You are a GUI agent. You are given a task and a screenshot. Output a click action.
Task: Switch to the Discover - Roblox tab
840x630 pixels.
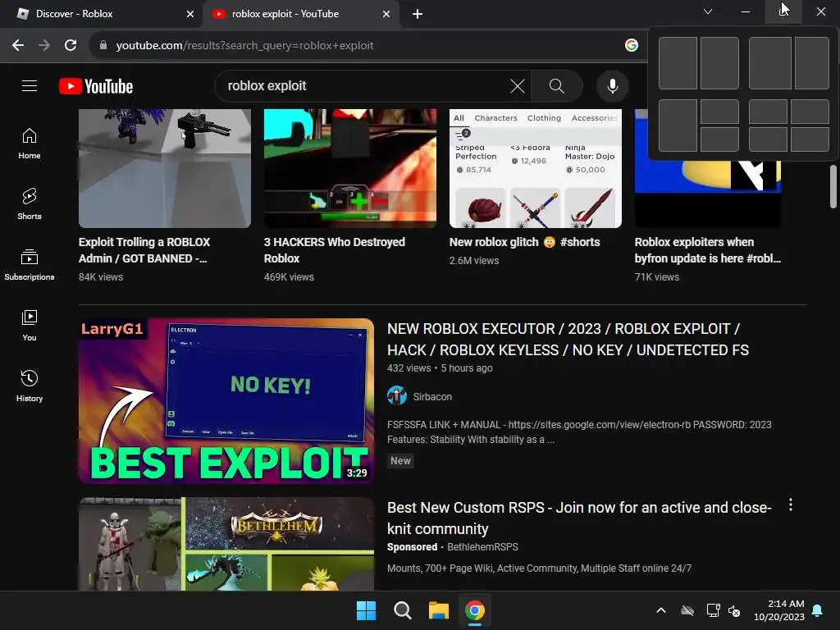[x=101, y=14]
